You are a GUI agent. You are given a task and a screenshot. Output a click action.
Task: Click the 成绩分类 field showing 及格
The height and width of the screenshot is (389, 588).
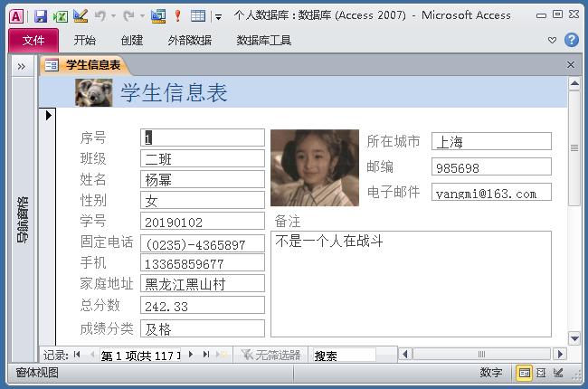point(203,328)
